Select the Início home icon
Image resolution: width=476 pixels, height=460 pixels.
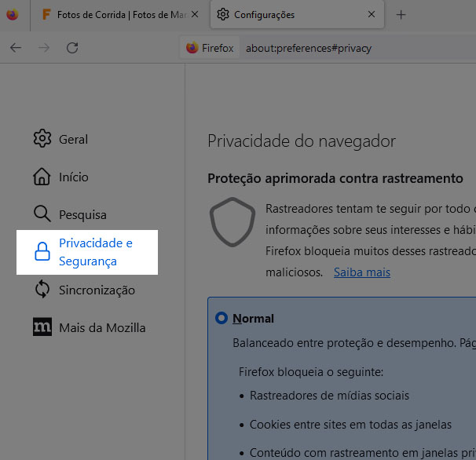coord(42,177)
